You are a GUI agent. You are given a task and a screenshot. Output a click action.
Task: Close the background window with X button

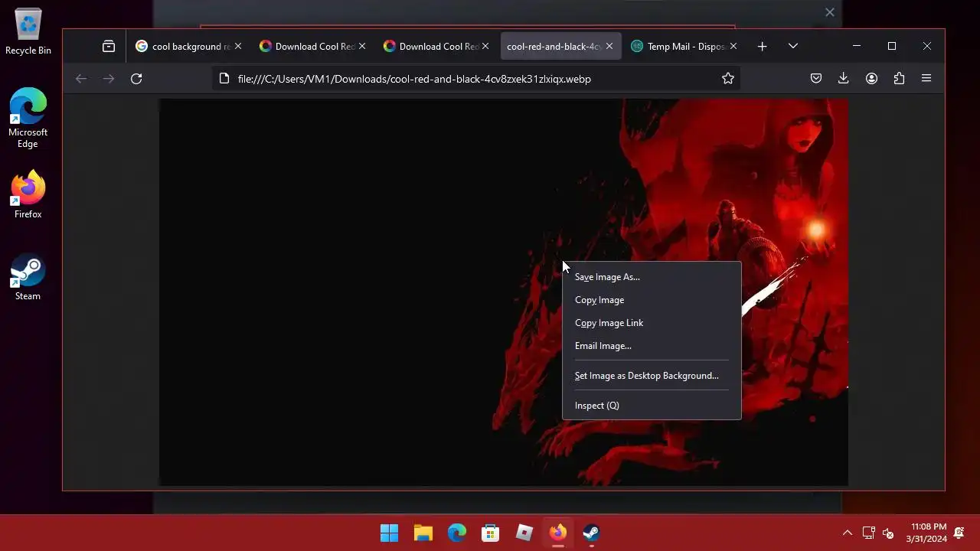[x=830, y=12]
